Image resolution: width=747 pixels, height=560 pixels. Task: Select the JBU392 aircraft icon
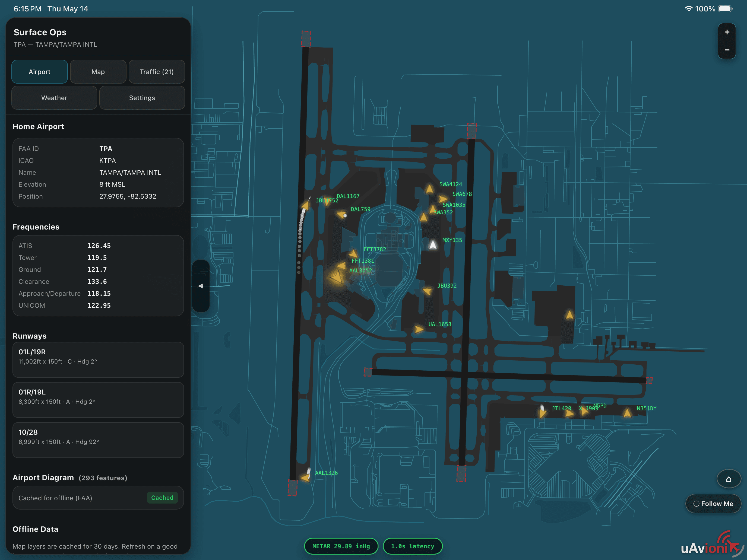pyautogui.click(x=428, y=291)
